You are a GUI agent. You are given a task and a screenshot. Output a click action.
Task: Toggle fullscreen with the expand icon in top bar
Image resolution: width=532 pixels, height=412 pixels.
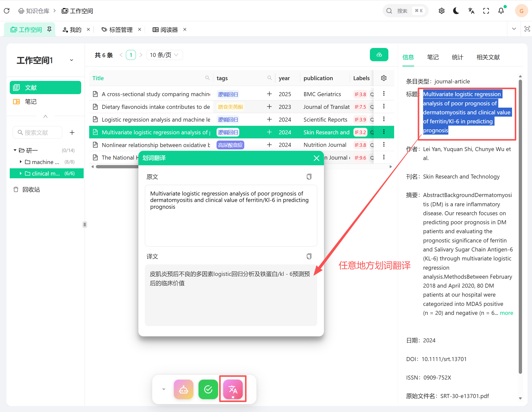486,10
